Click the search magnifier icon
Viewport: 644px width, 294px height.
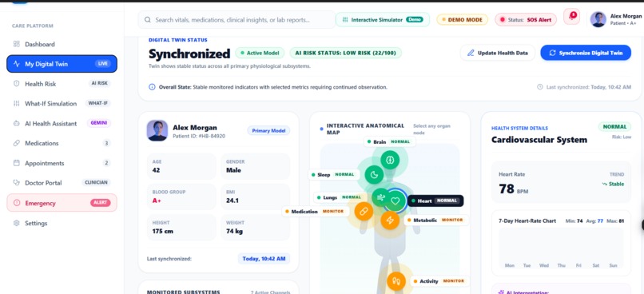pyautogui.click(x=147, y=20)
